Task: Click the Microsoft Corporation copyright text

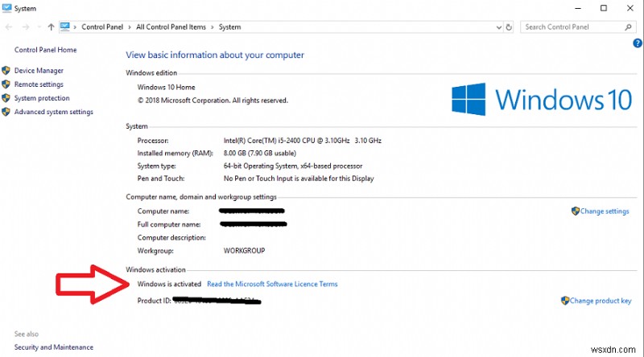Action: [x=213, y=101]
